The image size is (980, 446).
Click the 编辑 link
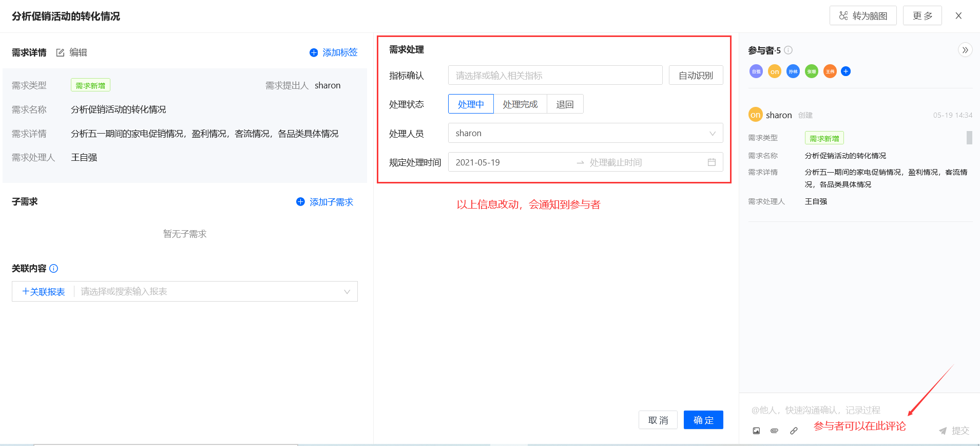pyautogui.click(x=78, y=52)
